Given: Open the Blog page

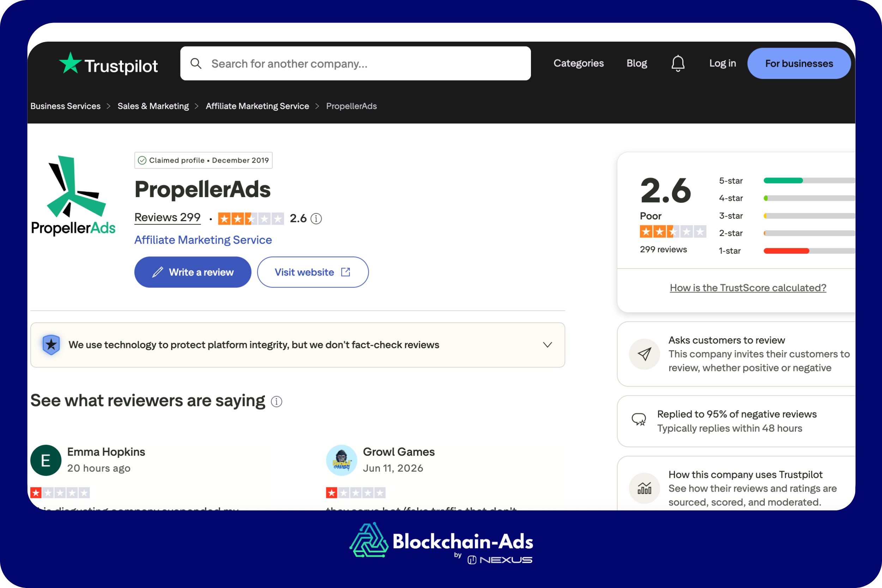Looking at the screenshot, I should point(637,63).
